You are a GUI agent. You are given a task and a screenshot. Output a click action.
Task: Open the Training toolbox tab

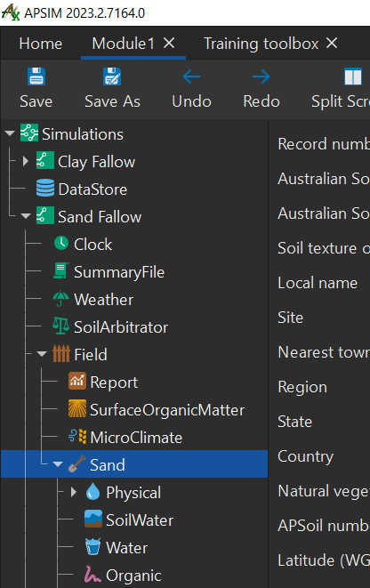[x=261, y=44]
